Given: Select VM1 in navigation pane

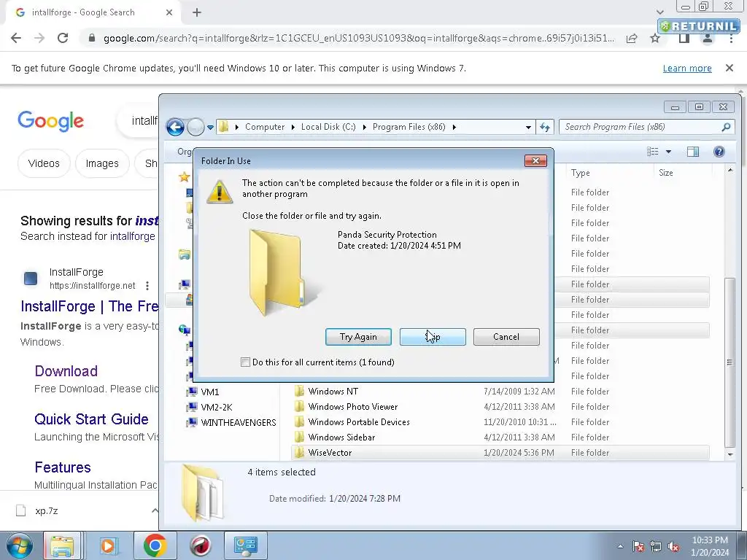Looking at the screenshot, I should pyautogui.click(x=209, y=392).
